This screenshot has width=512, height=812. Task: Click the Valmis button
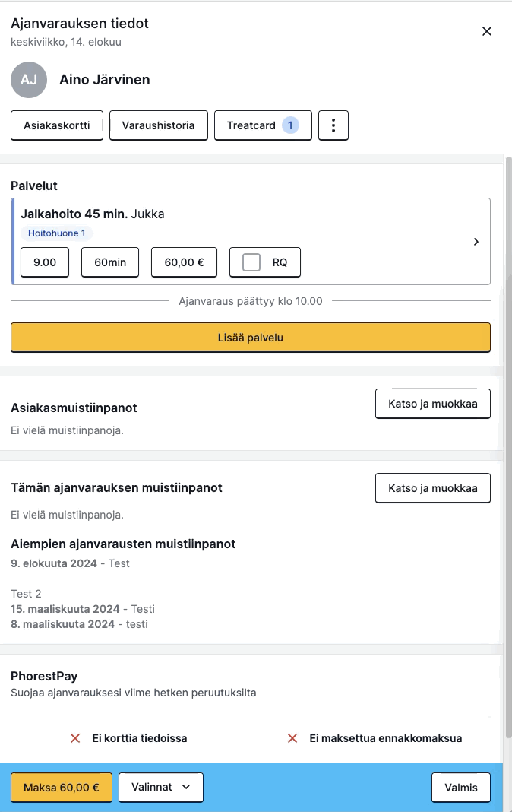(x=461, y=787)
